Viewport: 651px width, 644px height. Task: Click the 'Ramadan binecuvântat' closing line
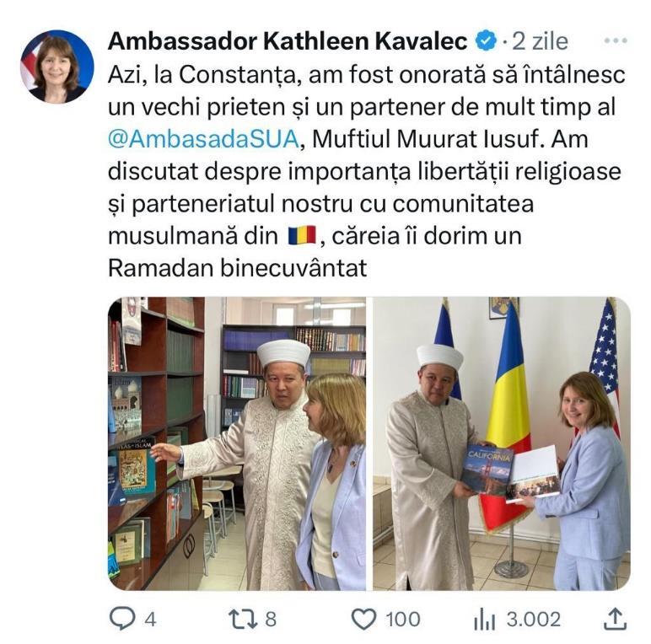[238, 268]
